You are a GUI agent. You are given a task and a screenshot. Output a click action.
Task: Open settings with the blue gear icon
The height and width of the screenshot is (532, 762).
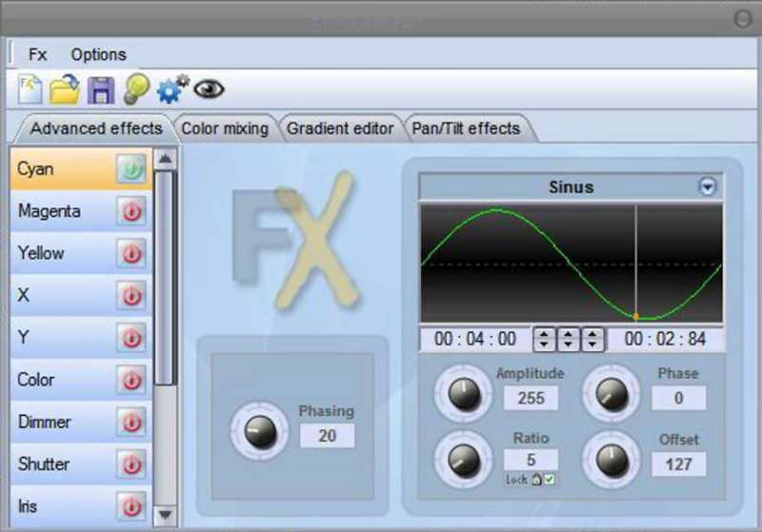(x=172, y=89)
